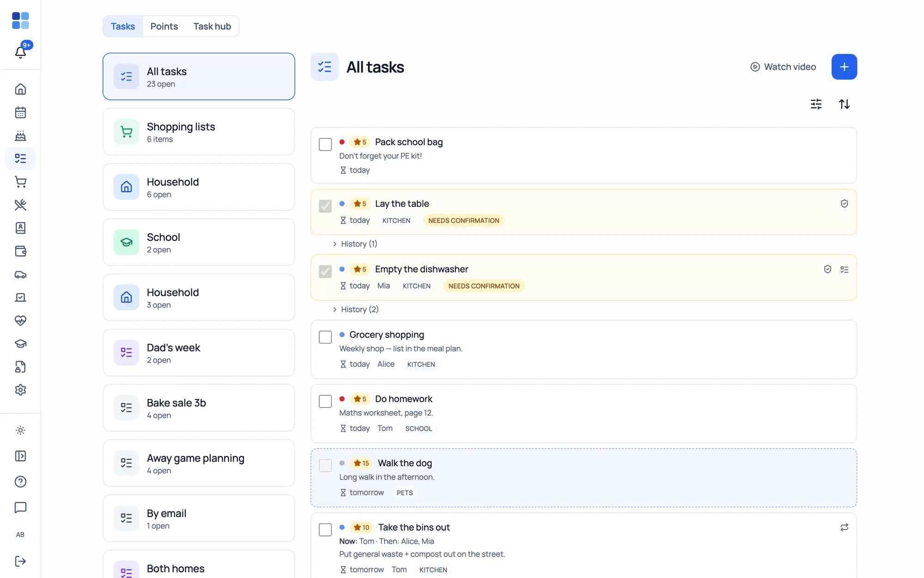Screen dimensions: 924x578
Task: Uncheck the Empty the dishwasher task
Action: point(325,271)
